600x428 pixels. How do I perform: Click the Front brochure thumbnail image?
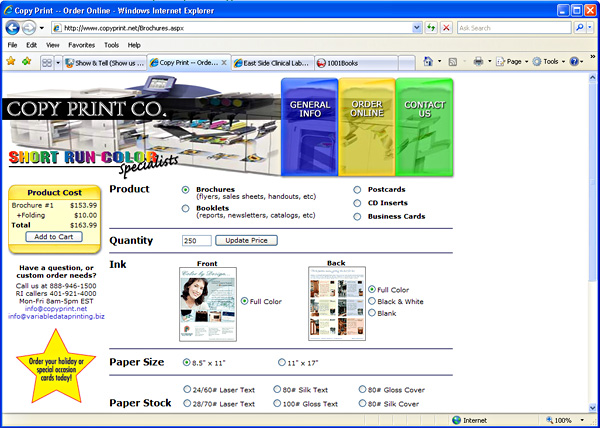208,304
